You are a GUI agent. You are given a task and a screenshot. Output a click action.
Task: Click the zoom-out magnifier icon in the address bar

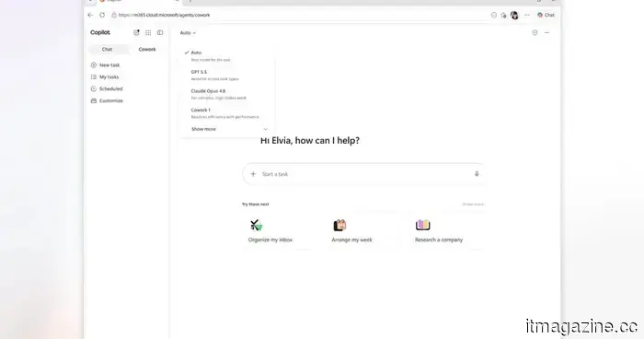[494, 15]
